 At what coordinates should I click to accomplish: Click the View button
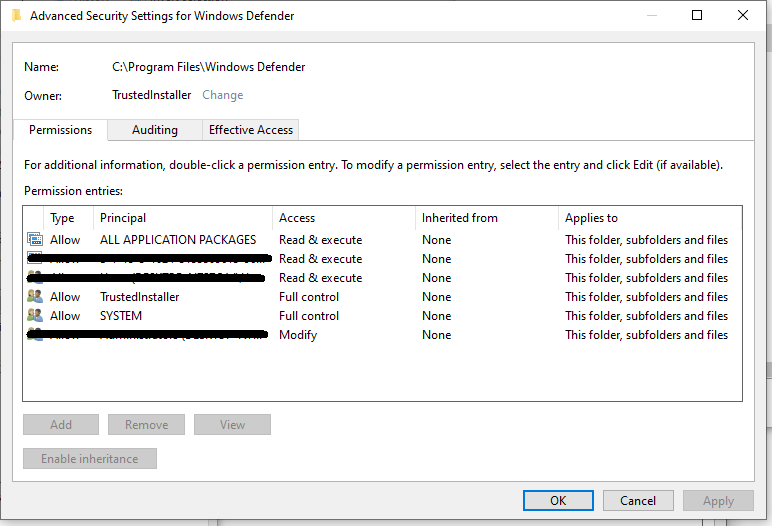coord(232,425)
